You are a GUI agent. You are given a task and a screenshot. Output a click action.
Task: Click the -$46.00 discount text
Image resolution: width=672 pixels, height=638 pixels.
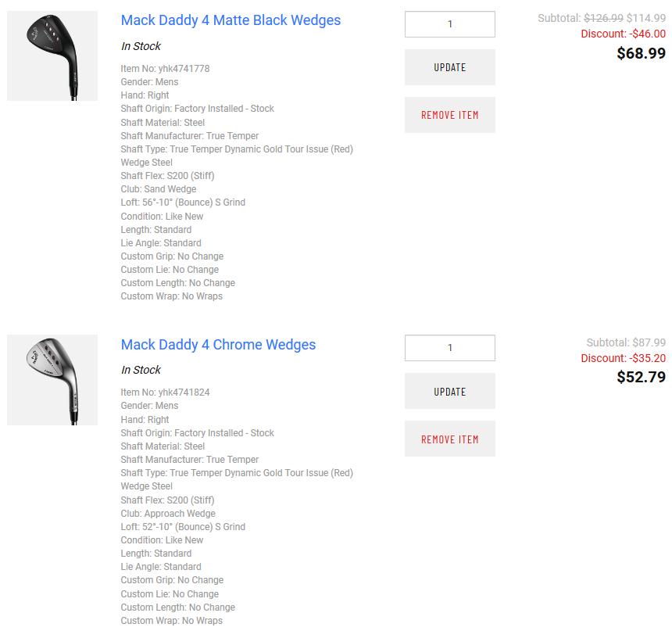coord(648,34)
